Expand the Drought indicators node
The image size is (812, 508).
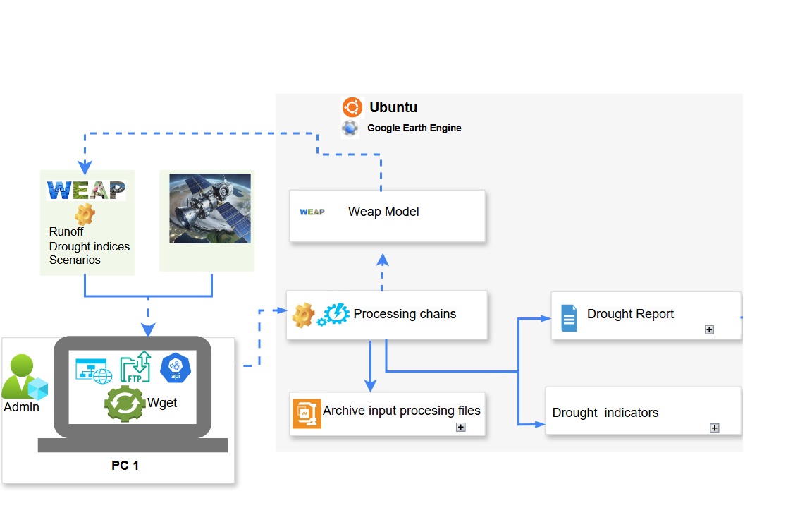pos(714,428)
